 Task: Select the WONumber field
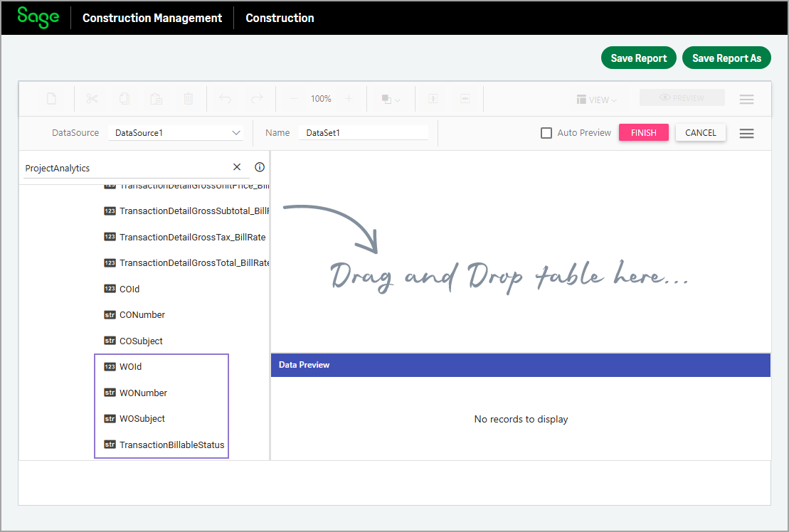(x=143, y=393)
